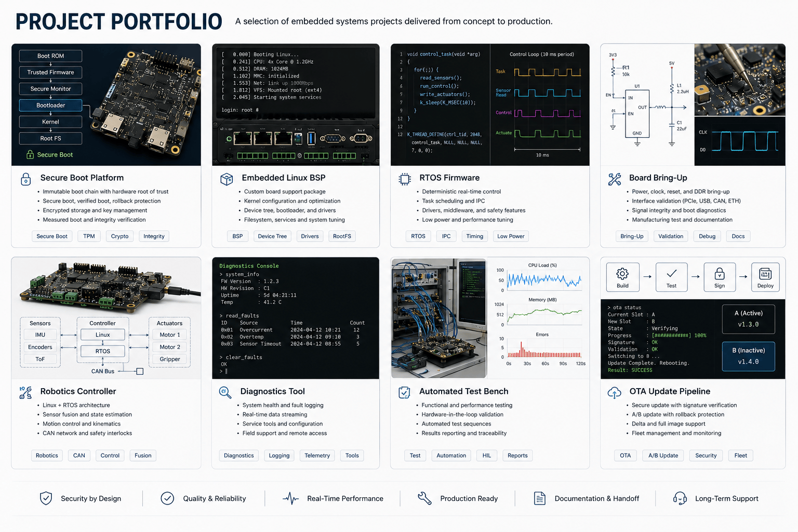This screenshot has height=532, width=798.
Task: Click the Fusion tag
Action: point(143,456)
